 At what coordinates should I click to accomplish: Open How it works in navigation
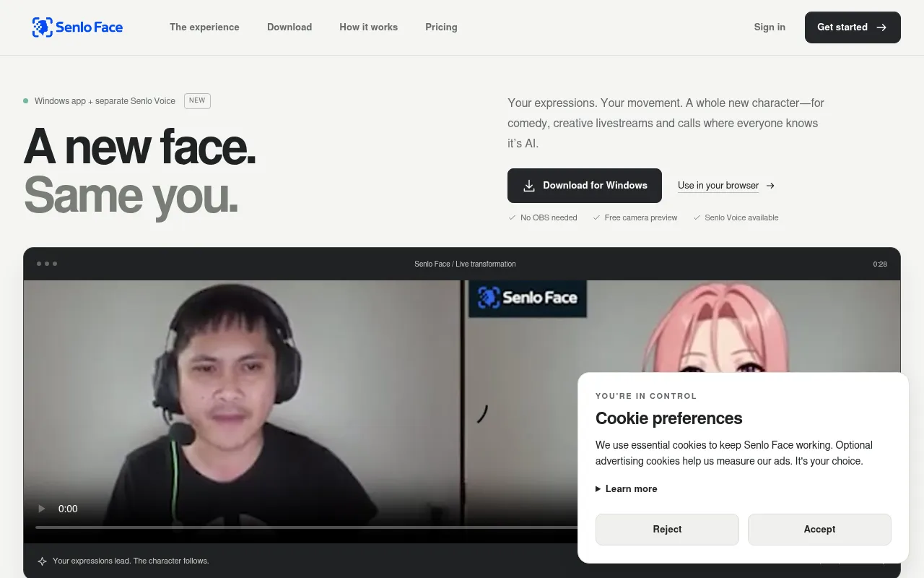(369, 27)
